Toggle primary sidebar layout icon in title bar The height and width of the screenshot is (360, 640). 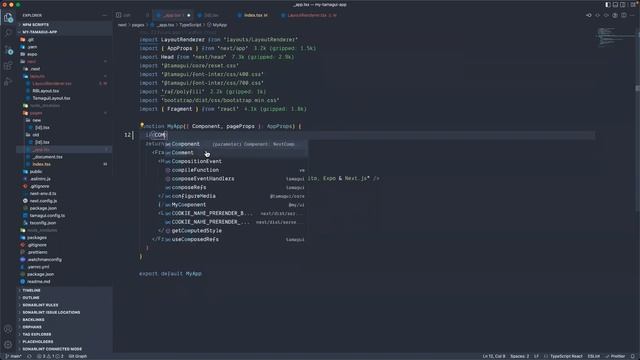[x=608, y=4]
